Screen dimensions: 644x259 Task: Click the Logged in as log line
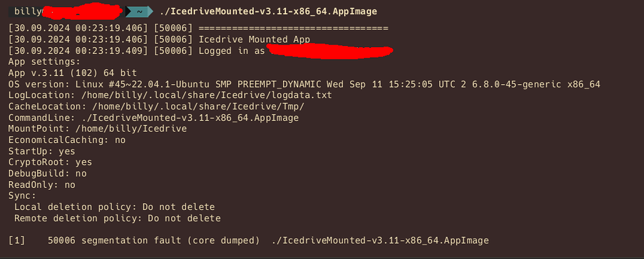pos(201,51)
